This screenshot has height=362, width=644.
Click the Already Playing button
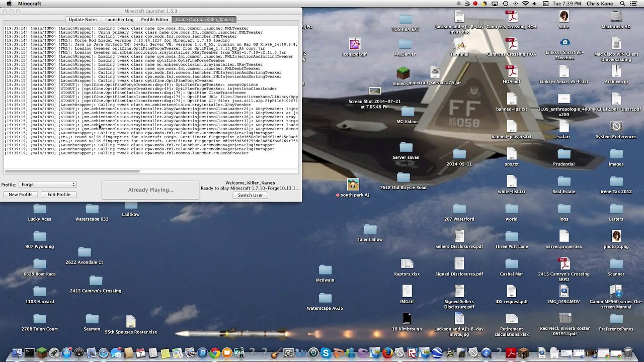pos(150,190)
